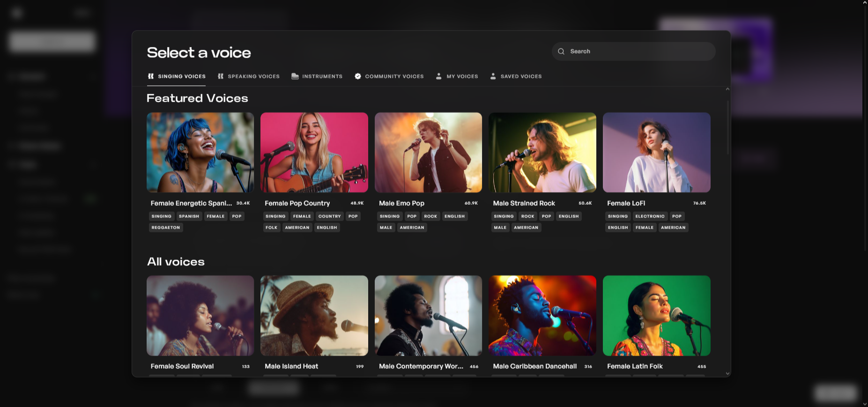Click the Male Emo Pop title
The width and height of the screenshot is (868, 407).
coord(402,203)
